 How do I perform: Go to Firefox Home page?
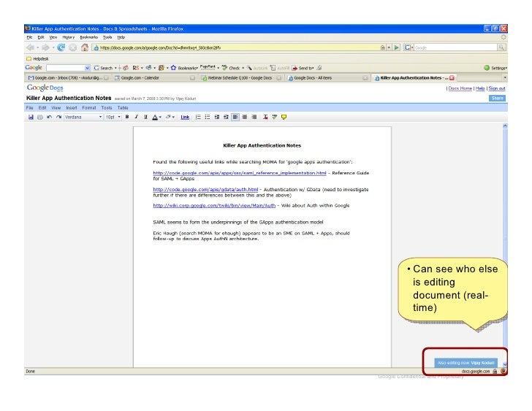[x=85, y=47]
